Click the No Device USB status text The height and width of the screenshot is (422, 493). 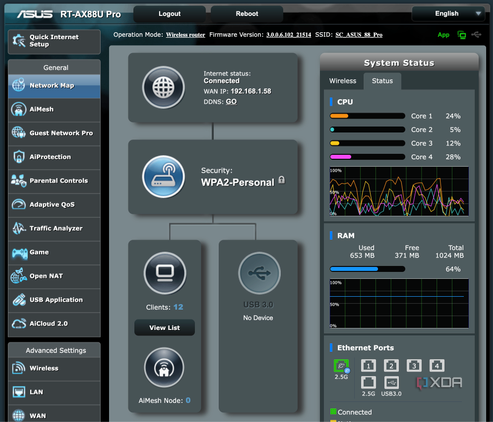[258, 318]
